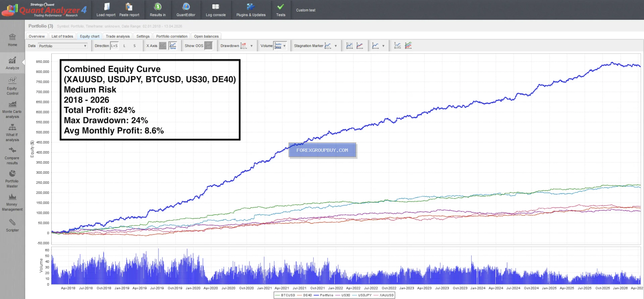Set X Axis to trades mode
Image resolution: width=644 pixels, height=299 pixels.
[163, 46]
